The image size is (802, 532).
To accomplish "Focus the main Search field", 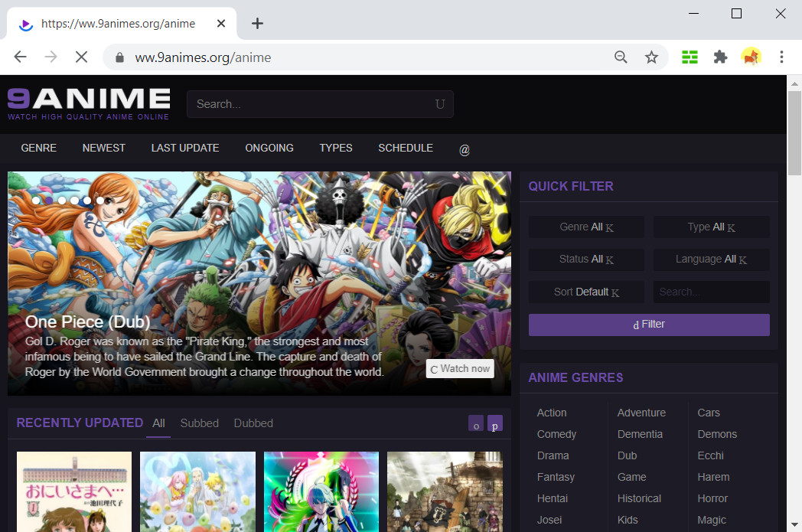I will click(x=320, y=104).
